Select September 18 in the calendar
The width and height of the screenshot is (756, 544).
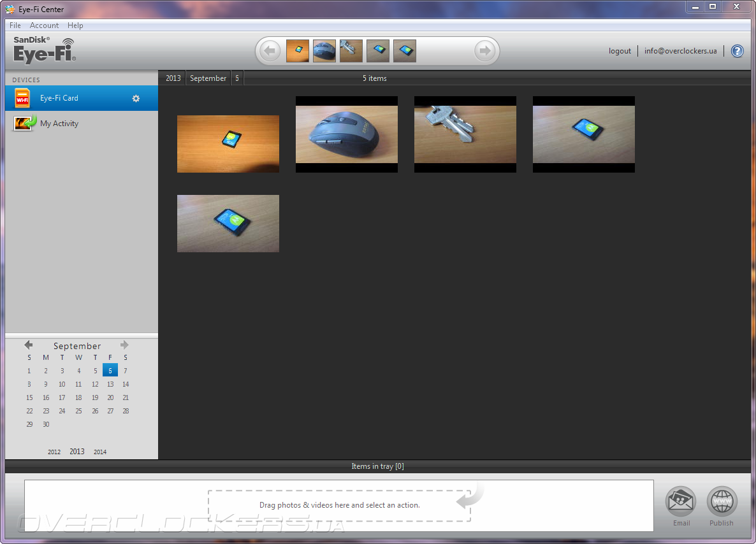coord(78,397)
